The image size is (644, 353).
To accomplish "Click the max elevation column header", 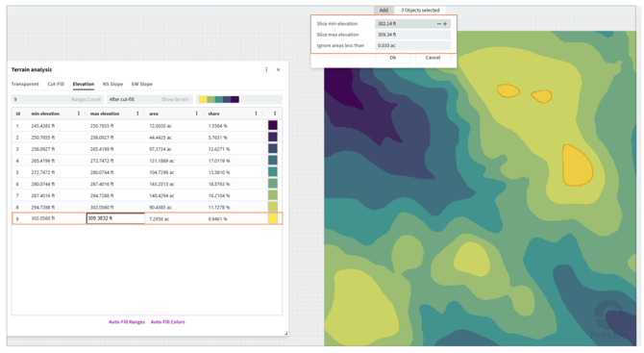I will 105,113.
